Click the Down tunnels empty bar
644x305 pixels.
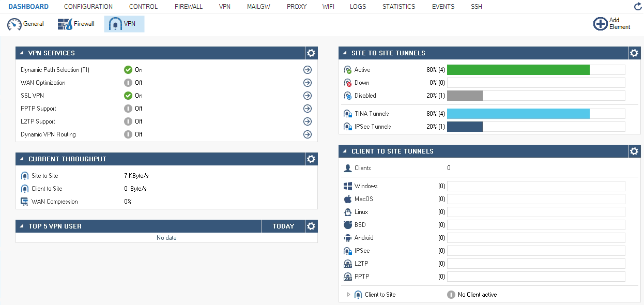536,83
